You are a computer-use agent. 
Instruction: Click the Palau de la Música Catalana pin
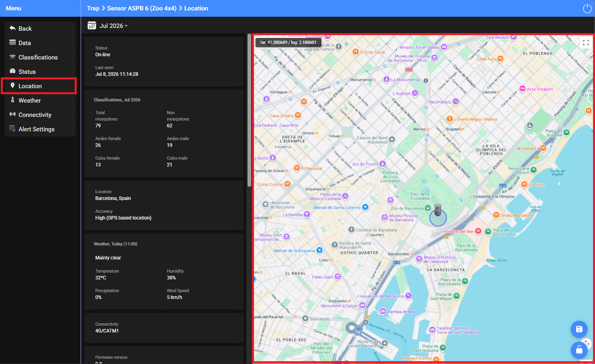pos(345,196)
